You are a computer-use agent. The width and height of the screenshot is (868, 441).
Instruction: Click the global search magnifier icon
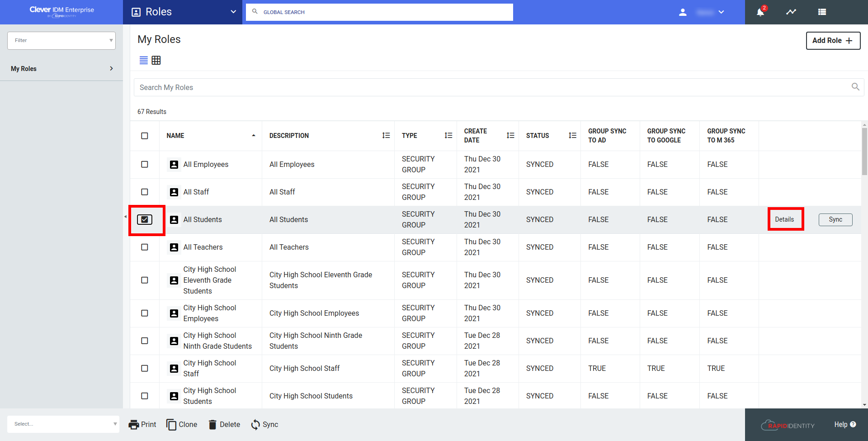coord(255,12)
